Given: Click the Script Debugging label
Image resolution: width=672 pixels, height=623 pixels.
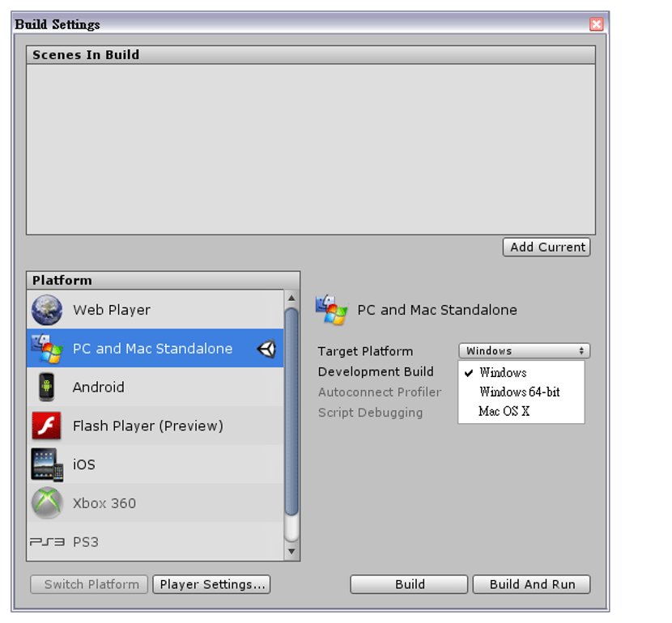Looking at the screenshot, I should point(370,413).
